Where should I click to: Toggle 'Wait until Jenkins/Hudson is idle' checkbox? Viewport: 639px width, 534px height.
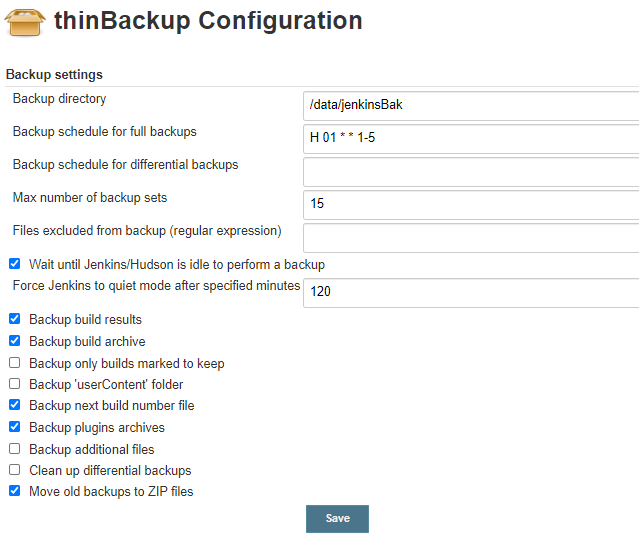(x=15, y=264)
